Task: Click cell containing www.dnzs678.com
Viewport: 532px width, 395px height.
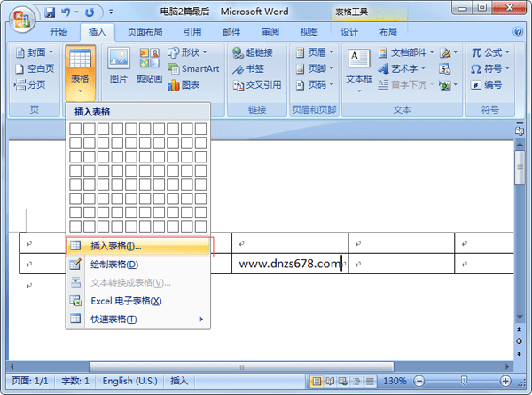Action: pyautogui.click(x=290, y=264)
